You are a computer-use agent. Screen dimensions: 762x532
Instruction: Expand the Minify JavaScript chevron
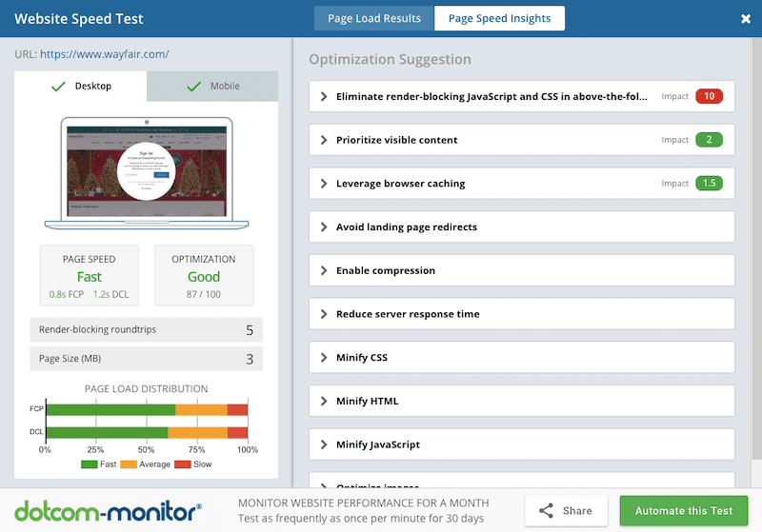324,444
